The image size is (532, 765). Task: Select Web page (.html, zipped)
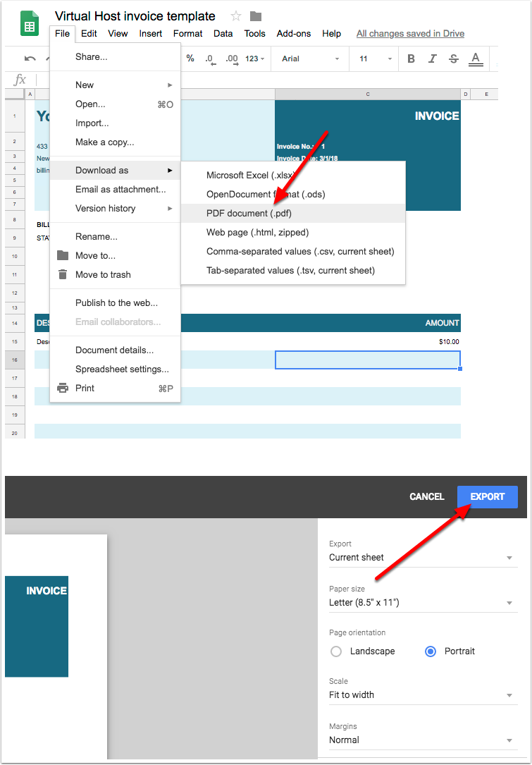click(x=293, y=232)
